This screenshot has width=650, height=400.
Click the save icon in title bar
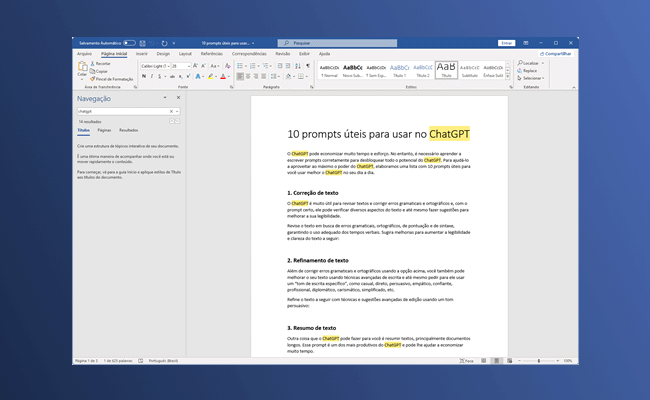142,43
